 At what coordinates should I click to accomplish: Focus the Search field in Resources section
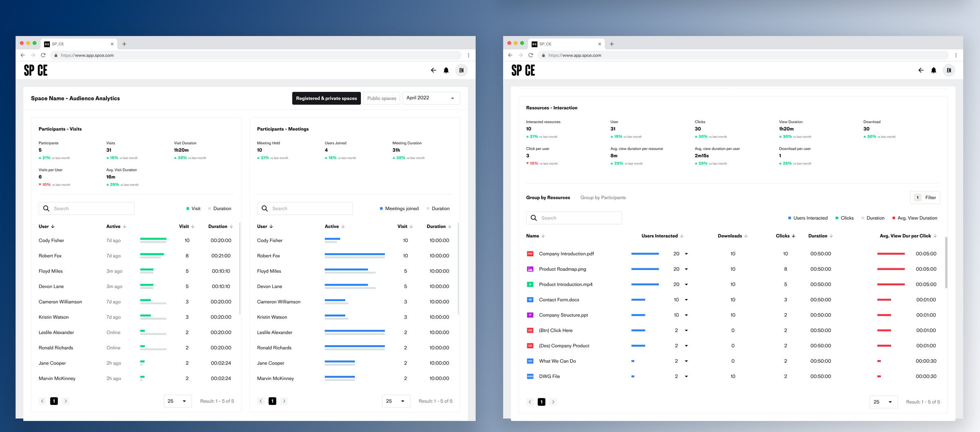coord(574,218)
